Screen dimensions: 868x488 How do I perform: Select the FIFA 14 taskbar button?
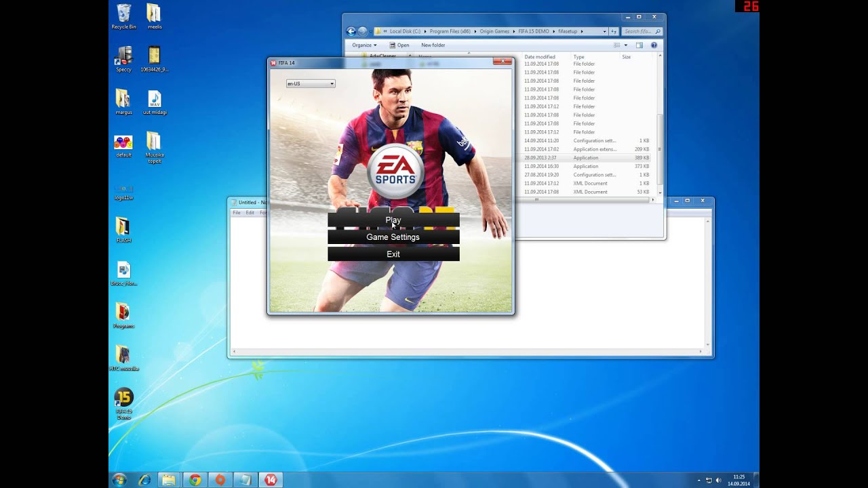(x=271, y=480)
